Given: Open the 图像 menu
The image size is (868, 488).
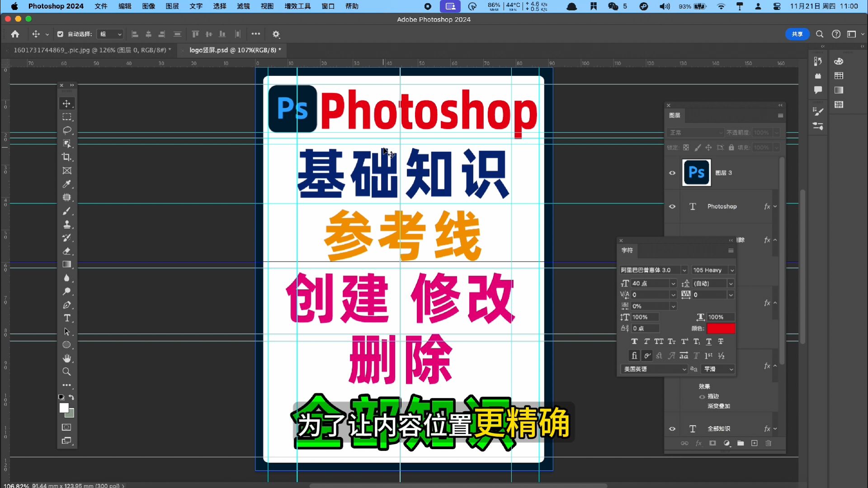Looking at the screenshot, I should coord(148,6).
